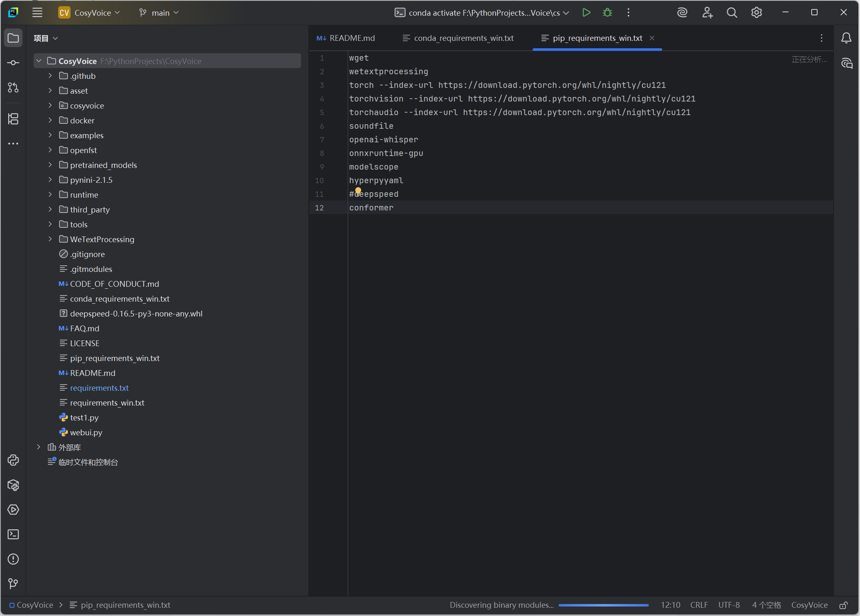Collapse the CosyVoice root folder
The width and height of the screenshot is (860, 616).
click(x=39, y=61)
